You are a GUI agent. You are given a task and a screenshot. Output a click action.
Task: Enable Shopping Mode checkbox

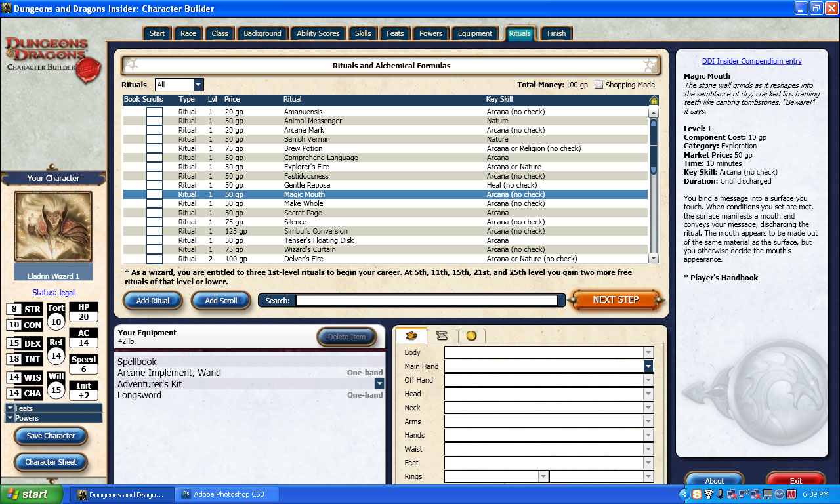point(598,85)
